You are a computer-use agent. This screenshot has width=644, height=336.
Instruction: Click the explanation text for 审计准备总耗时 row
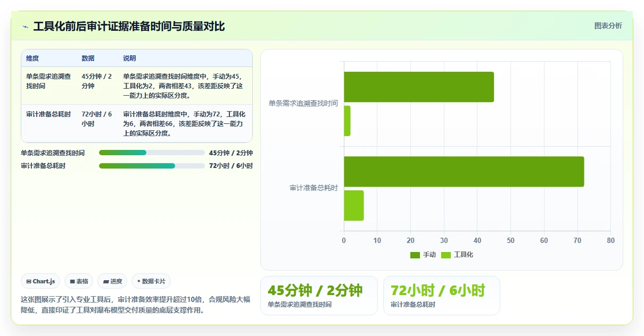[x=185, y=124]
